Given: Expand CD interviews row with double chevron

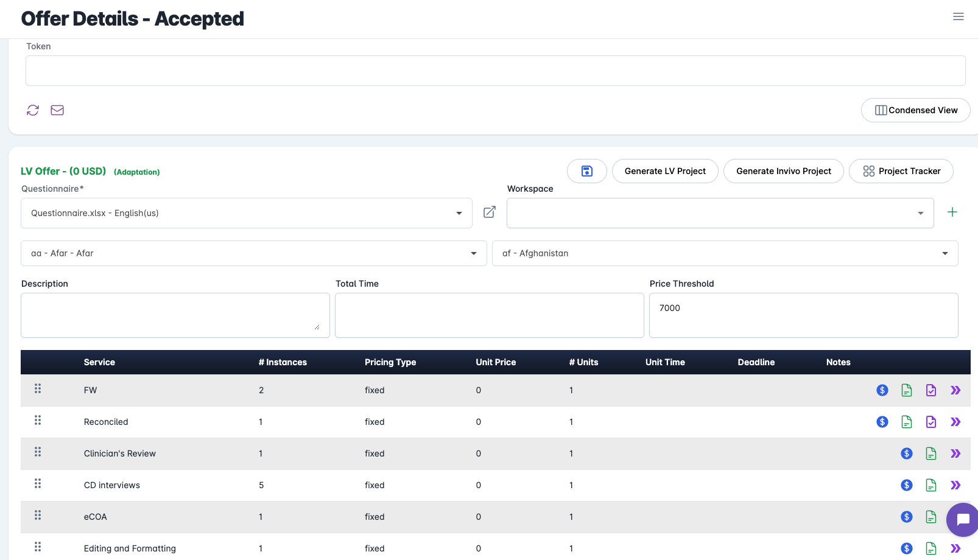Looking at the screenshot, I should click(955, 485).
